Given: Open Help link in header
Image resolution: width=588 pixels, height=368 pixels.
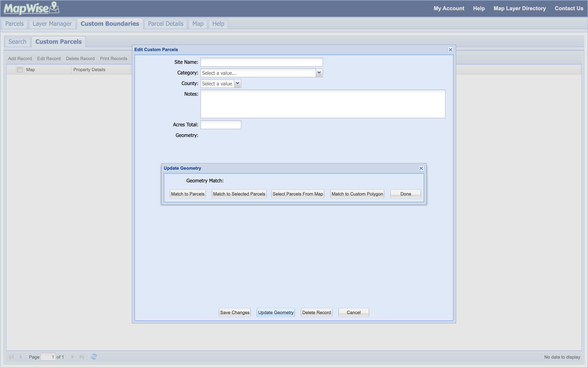Looking at the screenshot, I should [x=479, y=8].
